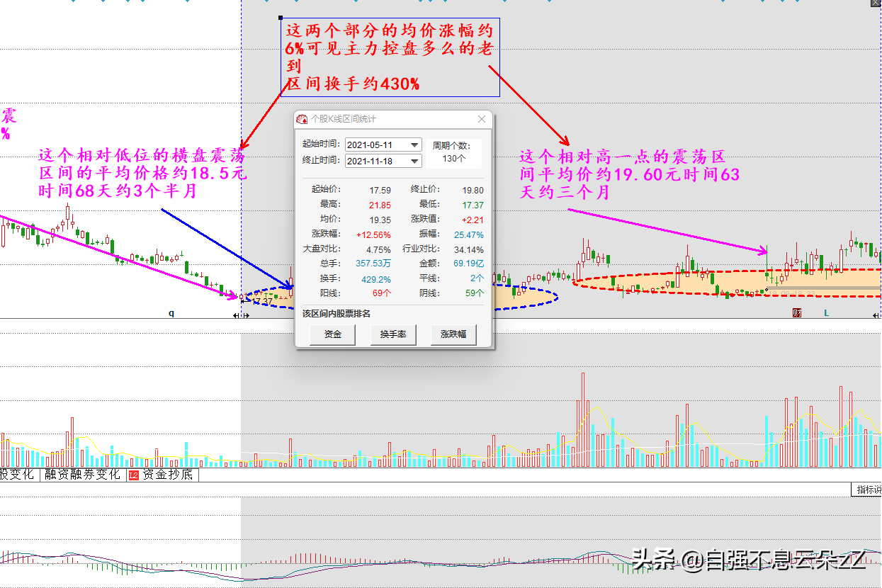Select the red text annotation box
This screenshot has height=588, width=882.
tap(390, 57)
